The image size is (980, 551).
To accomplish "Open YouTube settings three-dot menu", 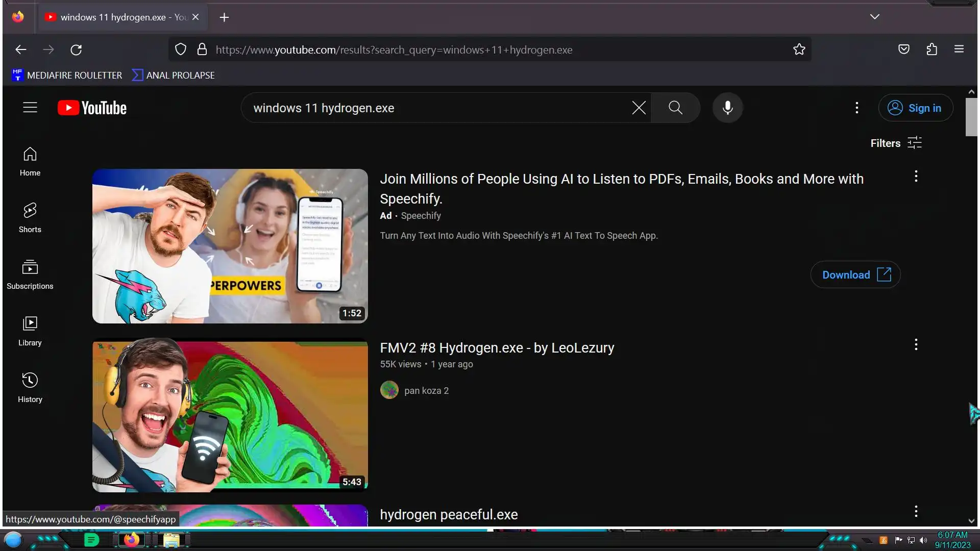I will coord(856,108).
